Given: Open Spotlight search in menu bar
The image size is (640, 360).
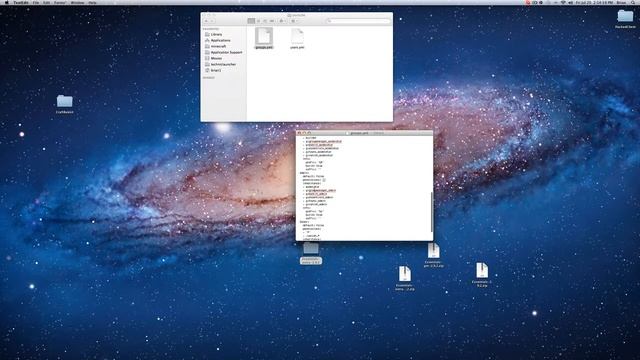Looking at the screenshot, I should (x=633, y=2).
